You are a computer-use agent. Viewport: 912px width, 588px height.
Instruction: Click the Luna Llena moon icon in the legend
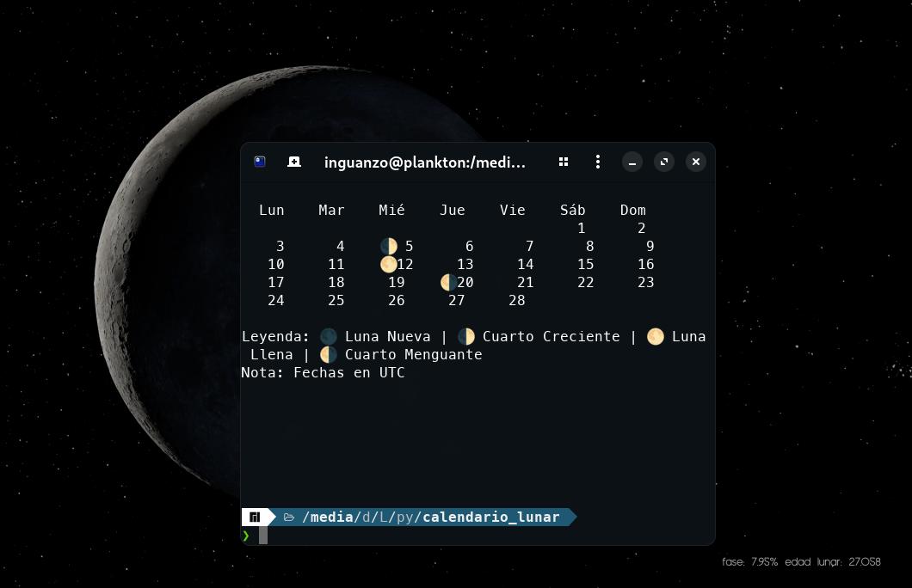(x=655, y=336)
